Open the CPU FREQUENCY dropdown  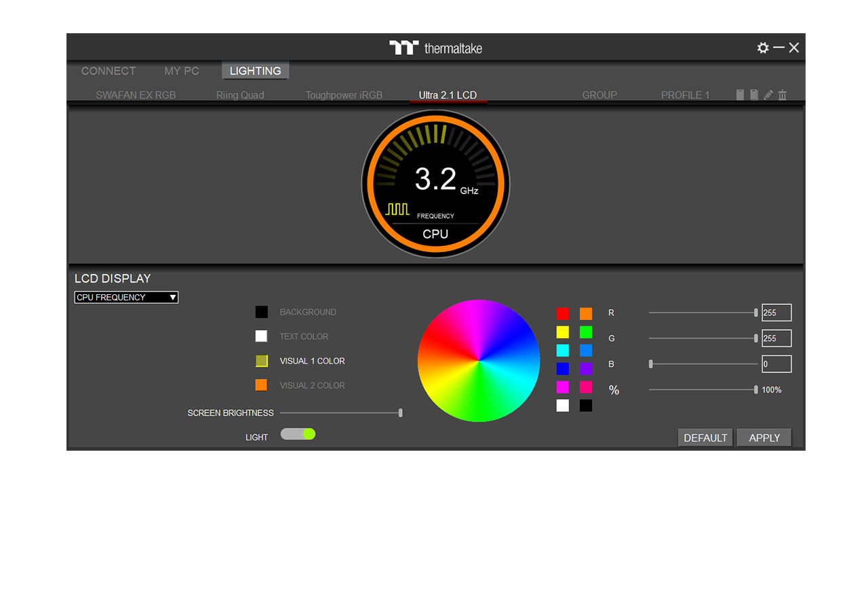point(126,298)
